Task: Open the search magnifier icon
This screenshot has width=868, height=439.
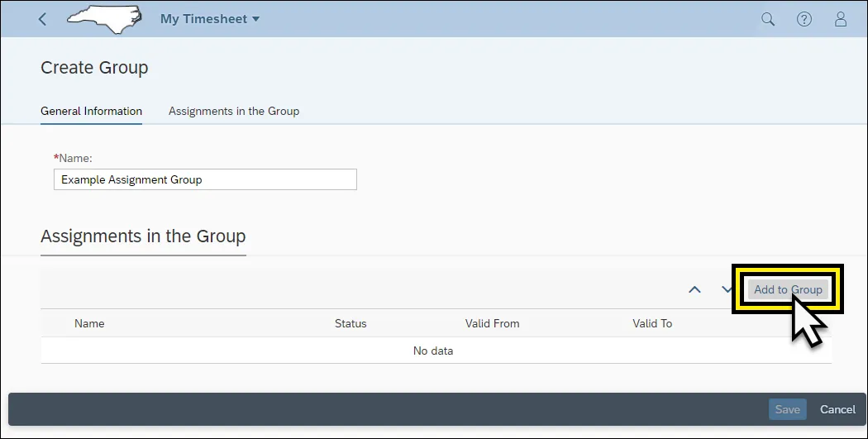Action: point(768,19)
